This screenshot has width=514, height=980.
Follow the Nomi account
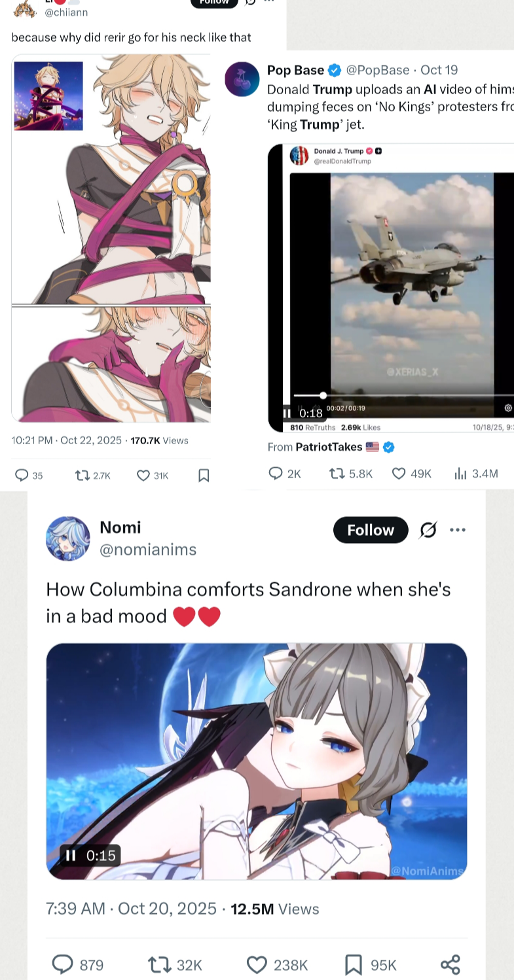[371, 530]
